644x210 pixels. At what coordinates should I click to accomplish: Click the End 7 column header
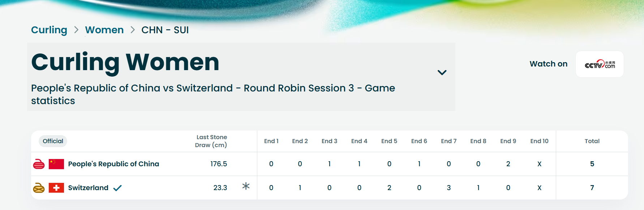click(x=448, y=141)
